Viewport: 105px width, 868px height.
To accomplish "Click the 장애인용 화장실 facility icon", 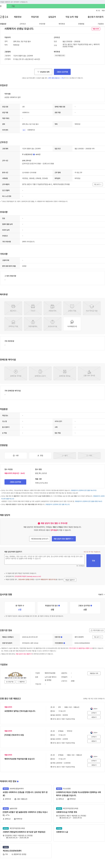I will point(65,373).
